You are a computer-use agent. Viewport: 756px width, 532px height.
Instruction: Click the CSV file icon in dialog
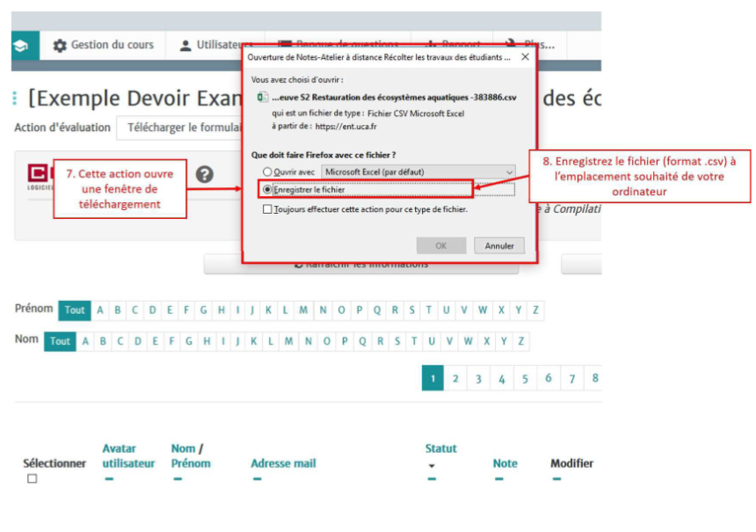pos(263,97)
